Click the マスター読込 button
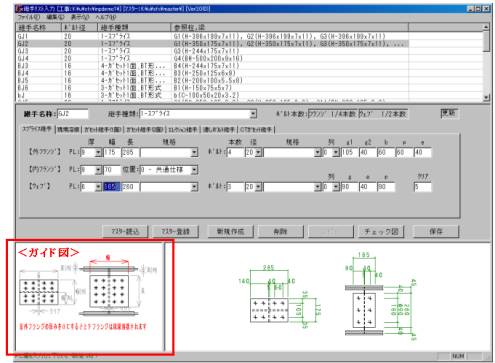Image resolution: width=495 pixels, height=363 pixels. pos(125,231)
